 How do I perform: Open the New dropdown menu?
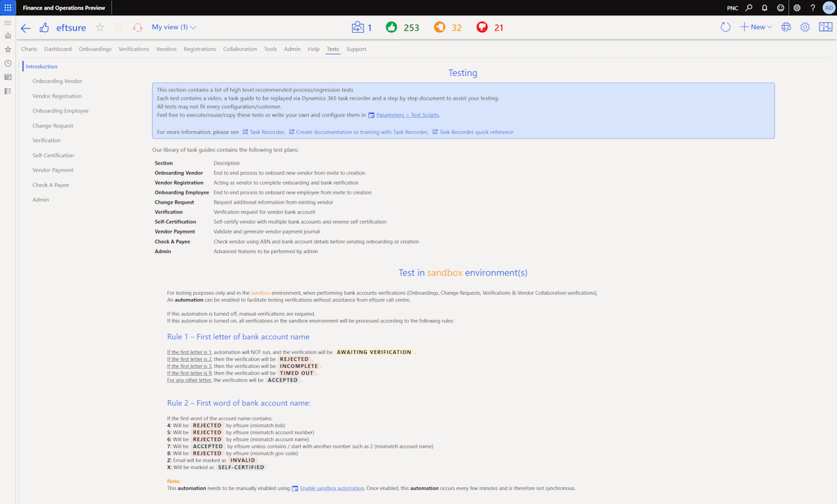[x=756, y=27]
